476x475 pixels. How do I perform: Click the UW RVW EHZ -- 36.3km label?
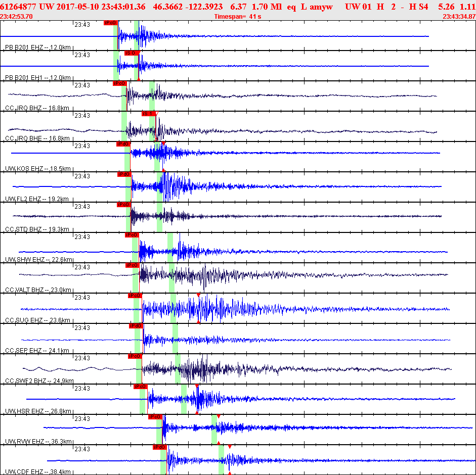click(38, 442)
